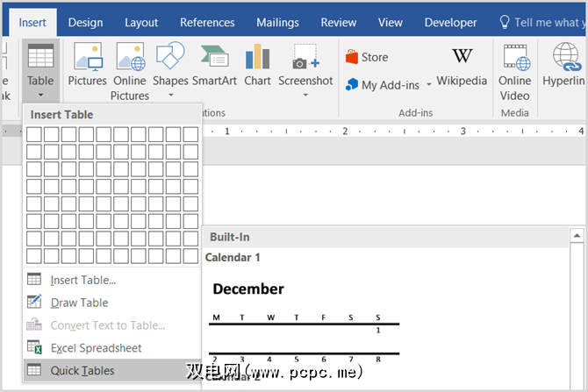Click the Insert Table header label
This screenshot has width=588, height=392.
pos(62,115)
